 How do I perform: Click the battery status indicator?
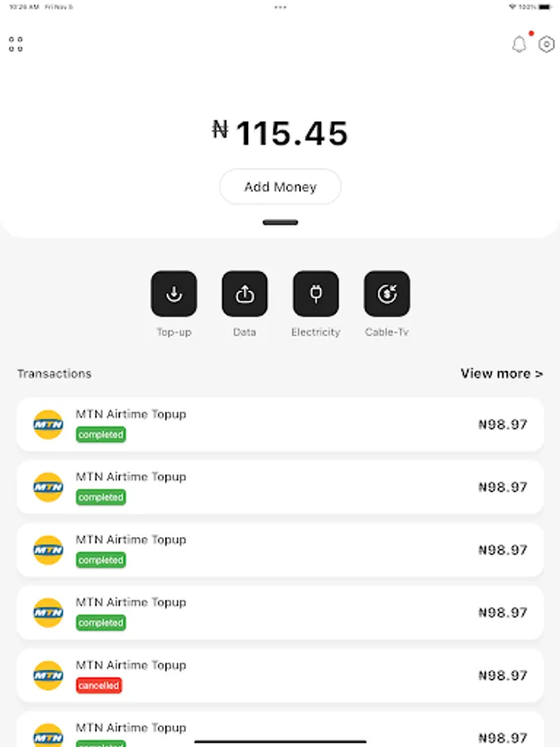coord(544,7)
